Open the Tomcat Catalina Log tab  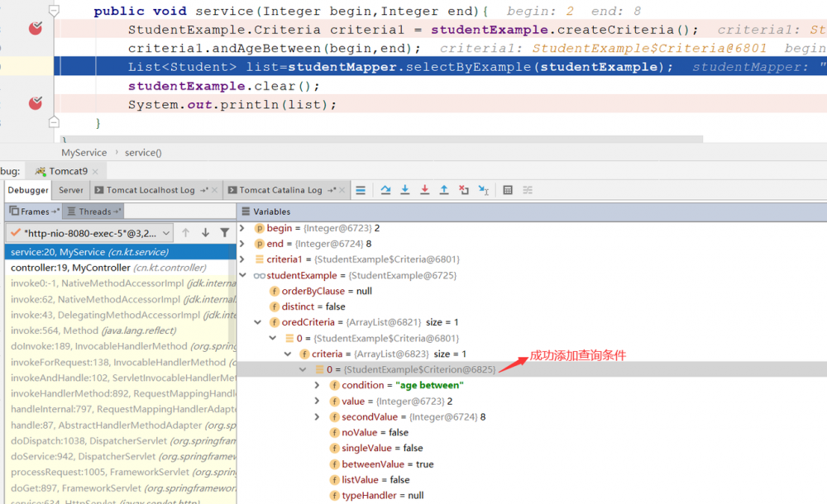280,190
